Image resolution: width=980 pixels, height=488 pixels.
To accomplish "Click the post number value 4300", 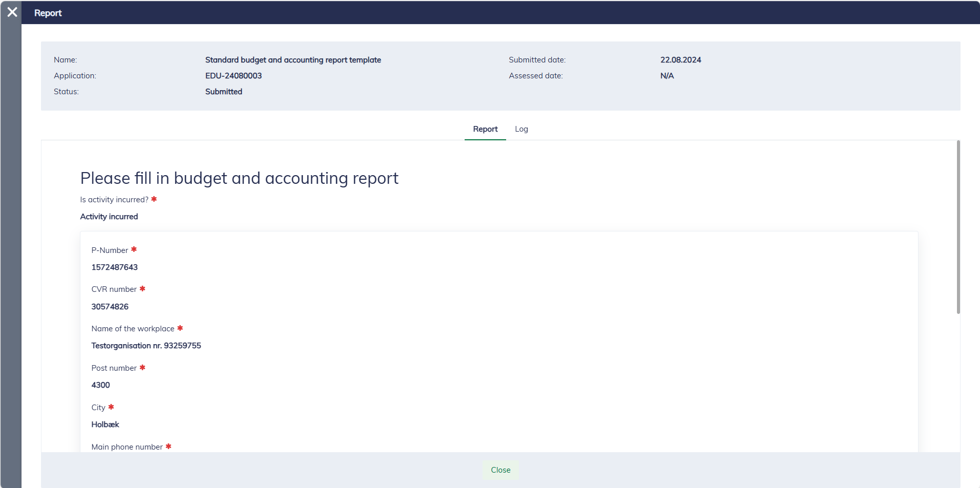I will pos(100,385).
